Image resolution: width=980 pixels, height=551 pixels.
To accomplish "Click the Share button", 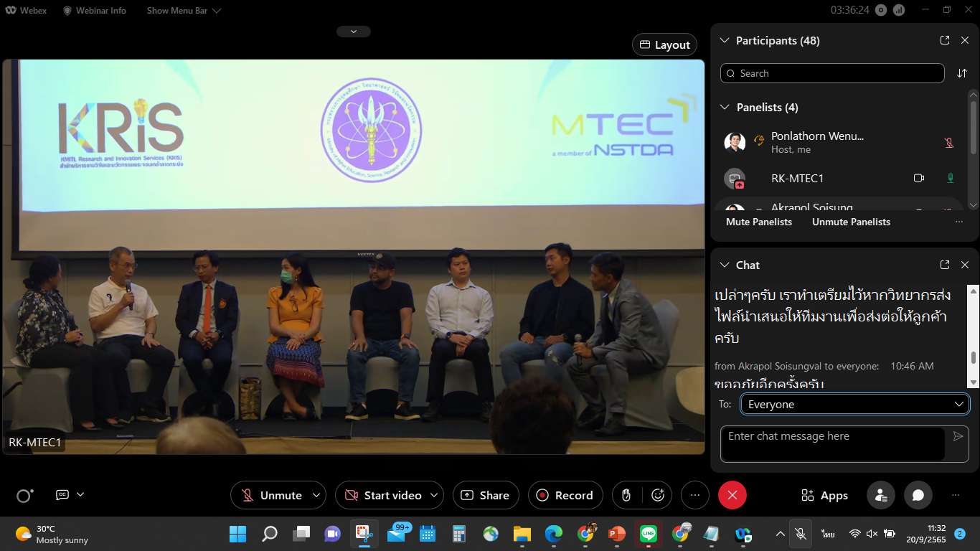I will [x=486, y=495].
